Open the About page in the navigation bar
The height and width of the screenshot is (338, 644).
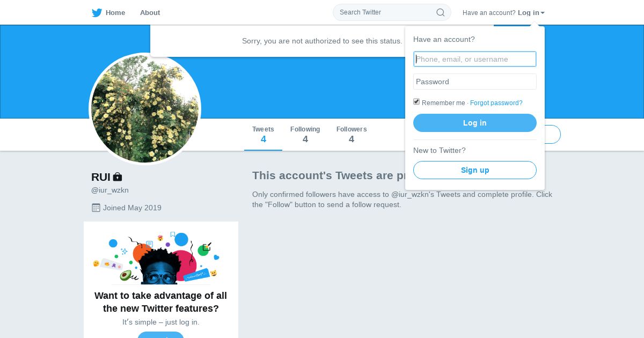150,13
